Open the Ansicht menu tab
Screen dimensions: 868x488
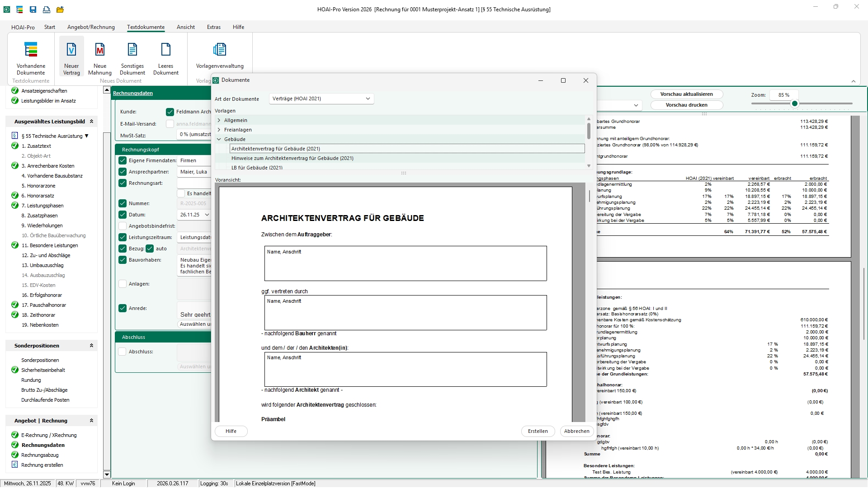186,27
